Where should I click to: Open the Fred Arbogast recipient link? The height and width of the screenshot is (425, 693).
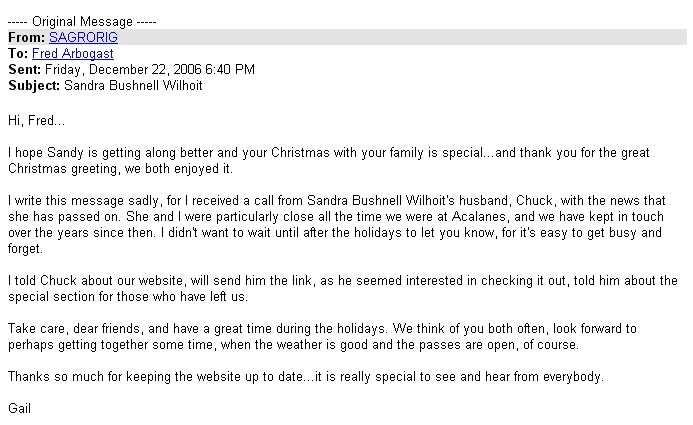[x=73, y=53]
